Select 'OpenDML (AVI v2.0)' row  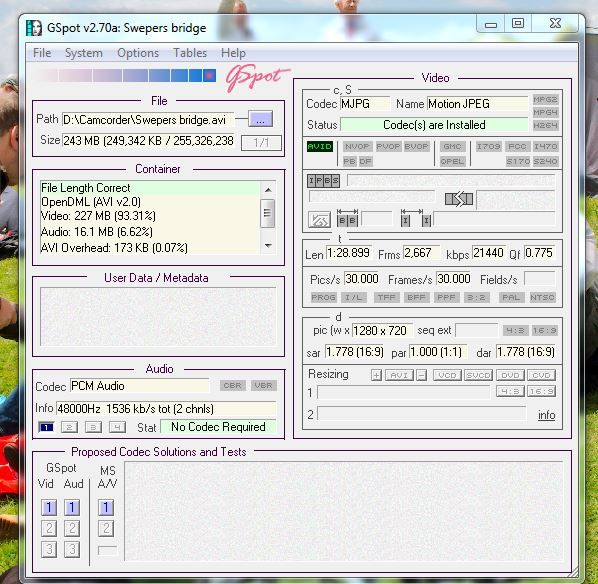point(150,202)
